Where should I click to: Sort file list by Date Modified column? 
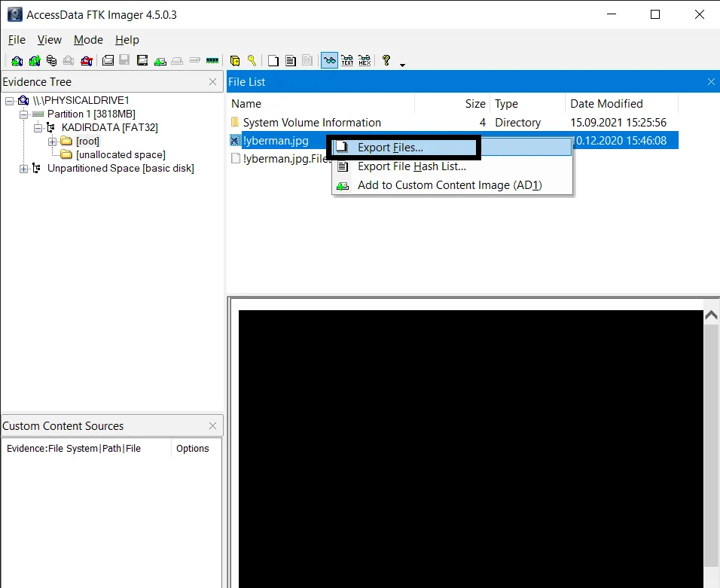tap(622, 104)
